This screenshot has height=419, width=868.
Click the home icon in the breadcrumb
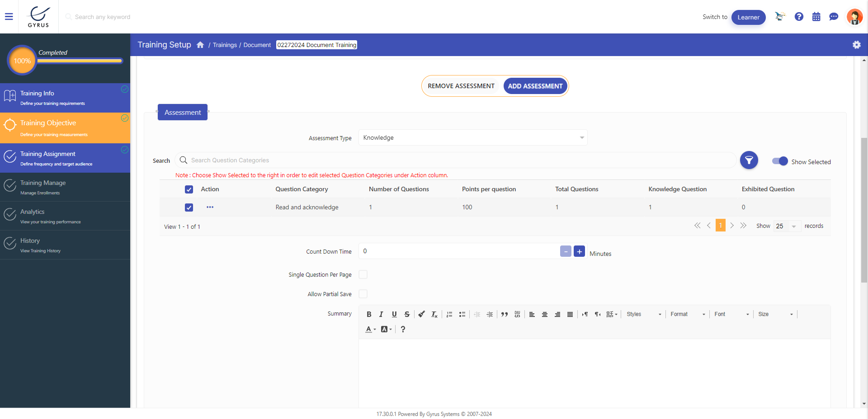200,45
